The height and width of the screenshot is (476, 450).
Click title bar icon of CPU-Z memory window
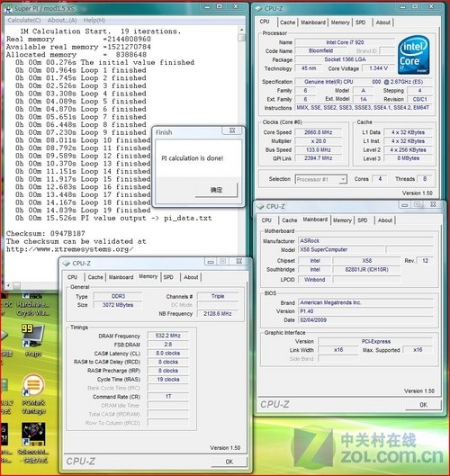pyautogui.click(x=67, y=264)
